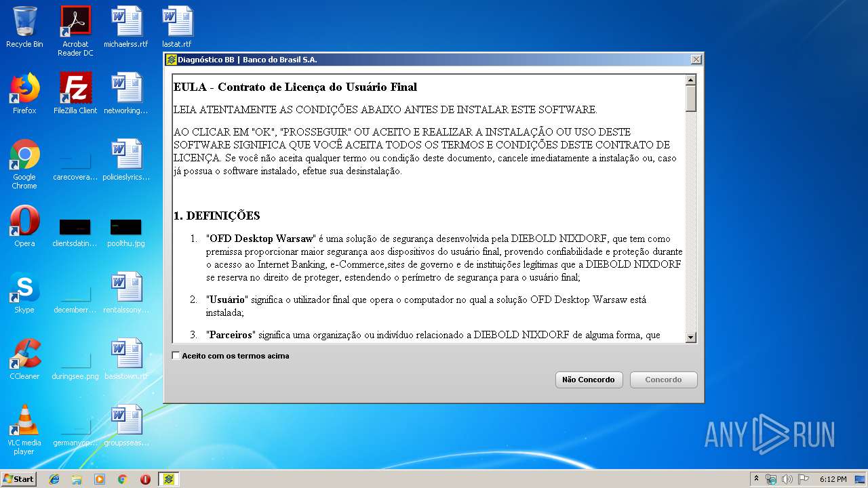Image resolution: width=868 pixels, height=488 pixels.
Task: Select the germanyop file on the desktop
Action: click(75, 431)
